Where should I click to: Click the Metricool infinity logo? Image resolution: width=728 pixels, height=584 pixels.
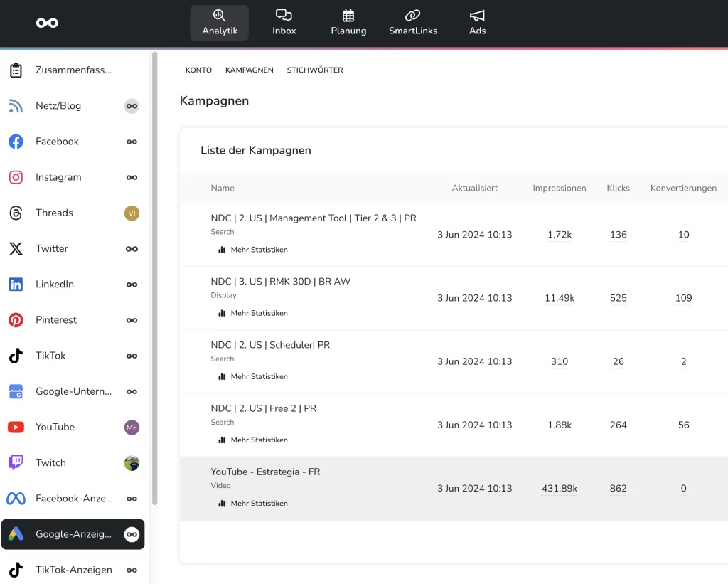click(x=48, y=23)
